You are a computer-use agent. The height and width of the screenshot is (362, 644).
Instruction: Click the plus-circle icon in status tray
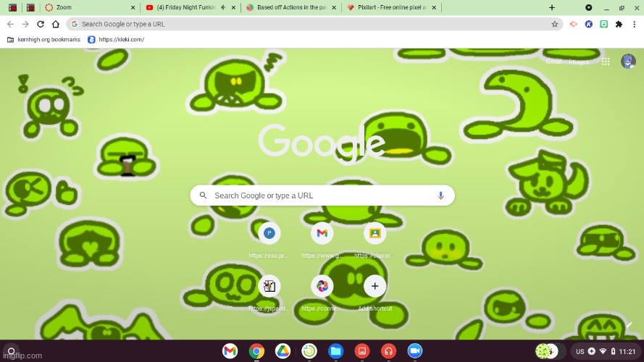coord(591,351)
